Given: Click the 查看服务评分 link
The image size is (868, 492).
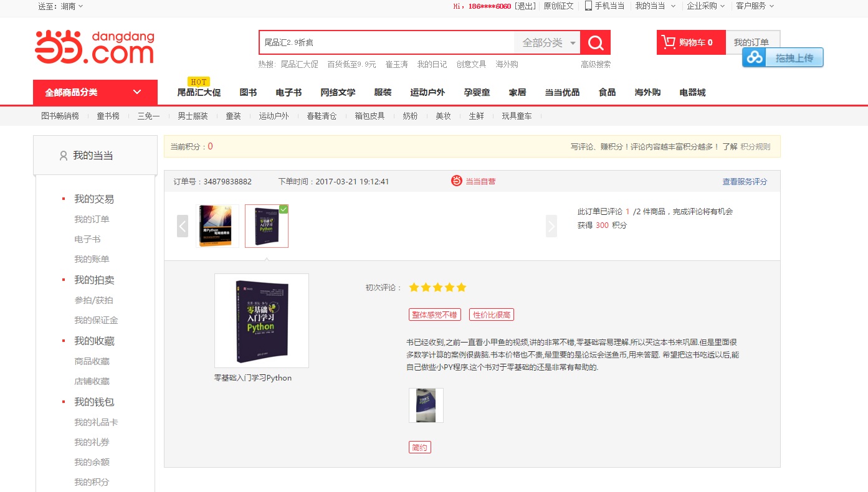Looking at the screenshot, I should click(x=745, y=182).
